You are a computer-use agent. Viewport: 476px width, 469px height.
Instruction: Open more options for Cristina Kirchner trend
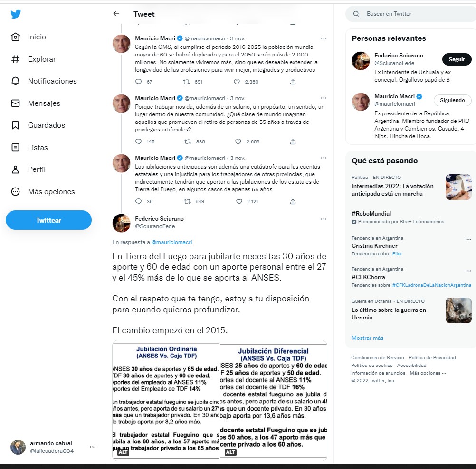[468, 239]
